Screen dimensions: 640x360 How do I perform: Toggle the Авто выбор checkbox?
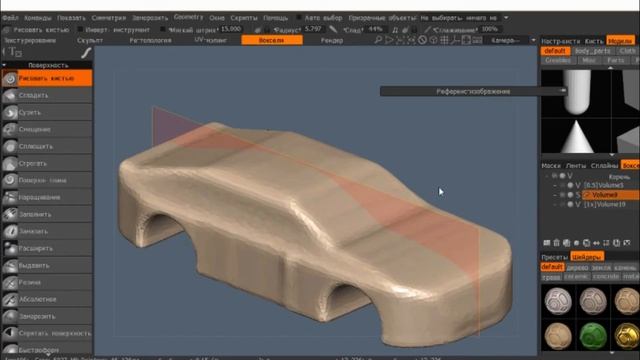point(299,18)
